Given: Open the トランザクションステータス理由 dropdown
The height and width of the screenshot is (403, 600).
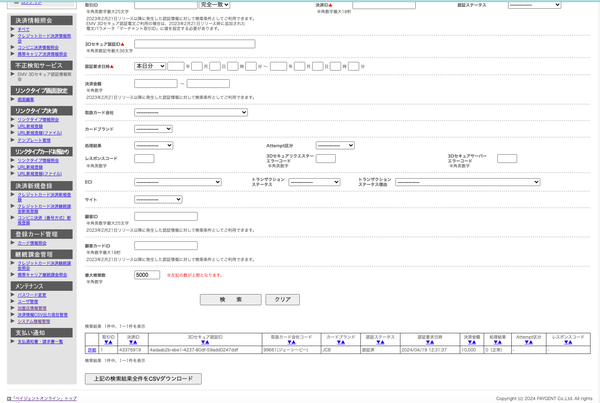Looking at the screenshot, I should 468,182.
